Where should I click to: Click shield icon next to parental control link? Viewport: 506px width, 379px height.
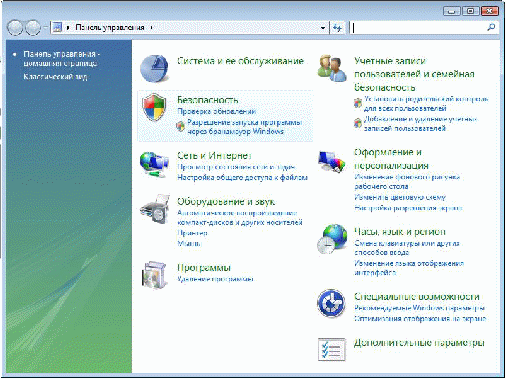click(358, 103)
